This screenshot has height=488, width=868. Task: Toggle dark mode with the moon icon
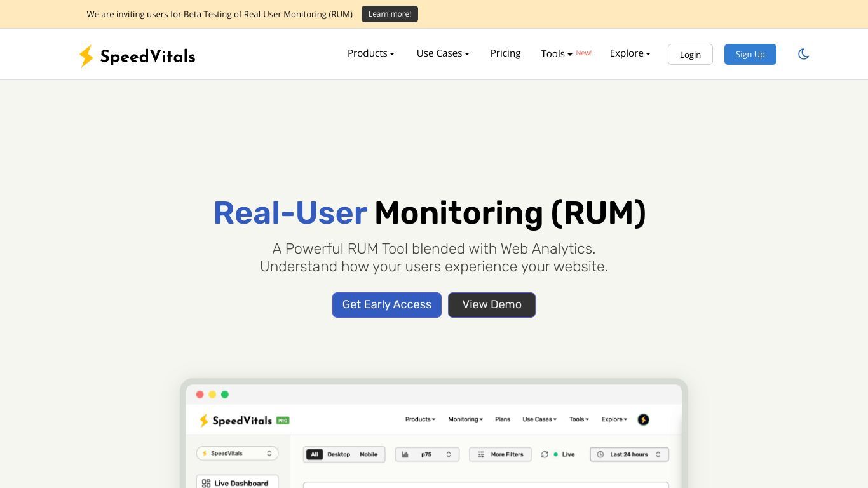(x=803, y=54)
